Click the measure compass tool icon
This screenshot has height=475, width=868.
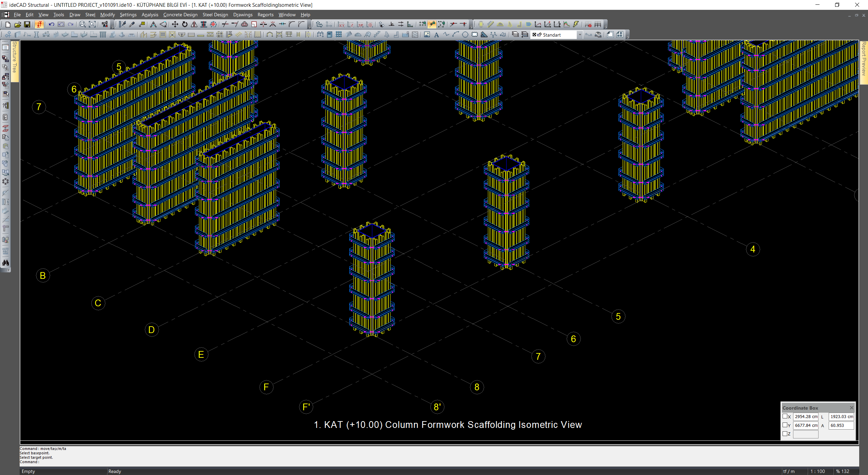click(153, 24)
